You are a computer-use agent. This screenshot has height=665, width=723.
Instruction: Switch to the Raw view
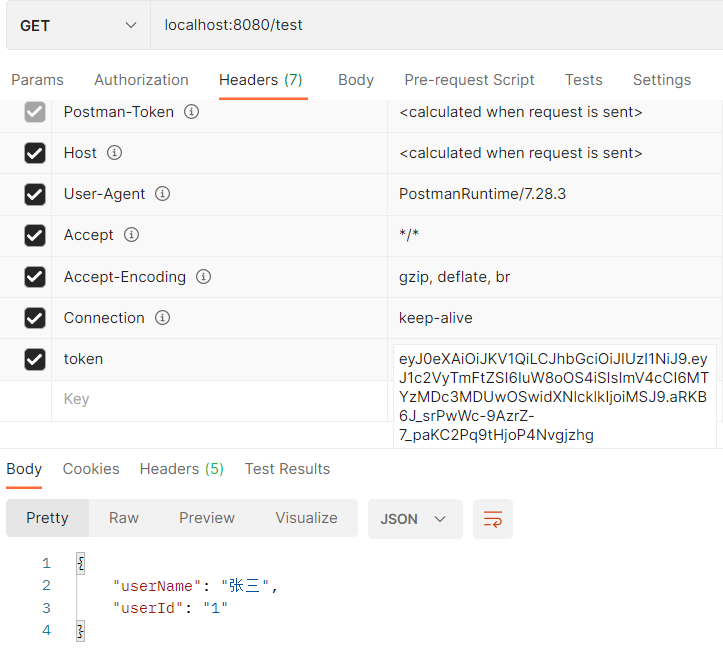coord(124,518)
